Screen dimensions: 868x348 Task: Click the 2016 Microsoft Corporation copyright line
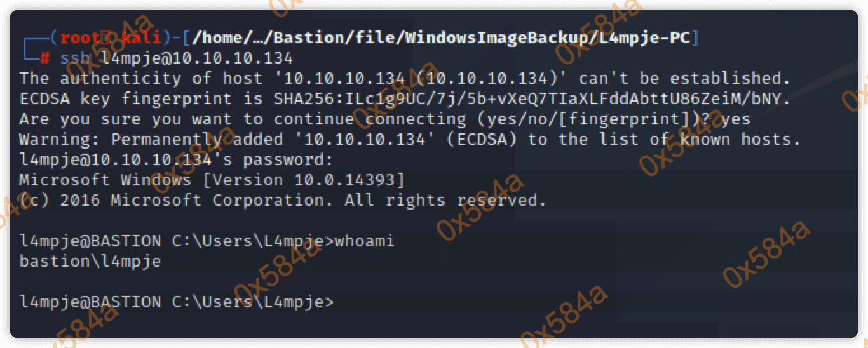click(283, 201)
